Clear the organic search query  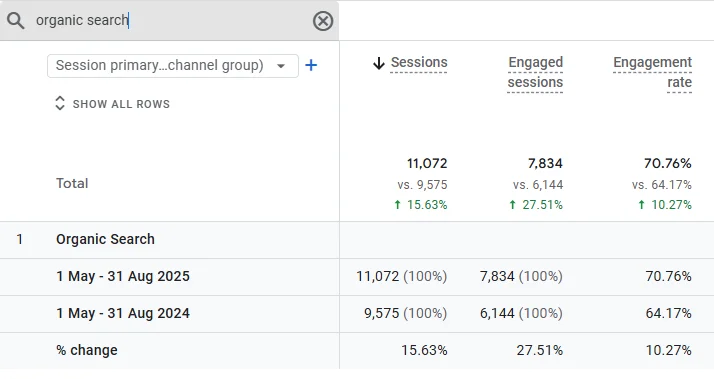[x=323, y=21]
